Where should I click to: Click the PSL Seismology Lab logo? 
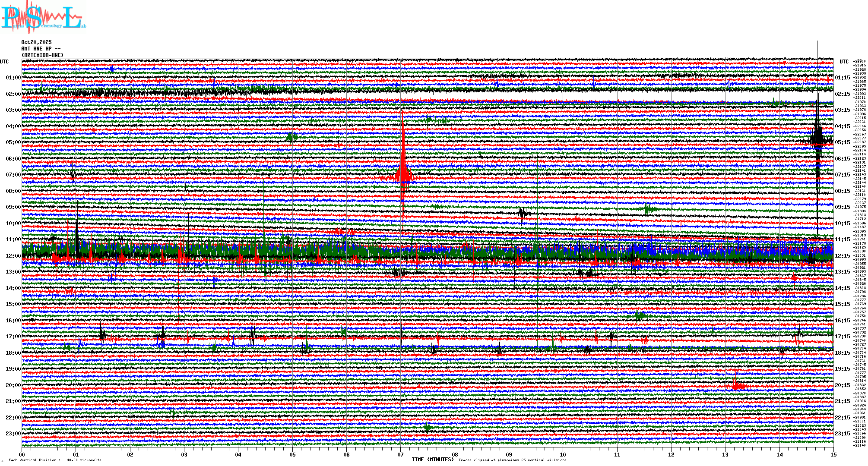pos(43,17)
